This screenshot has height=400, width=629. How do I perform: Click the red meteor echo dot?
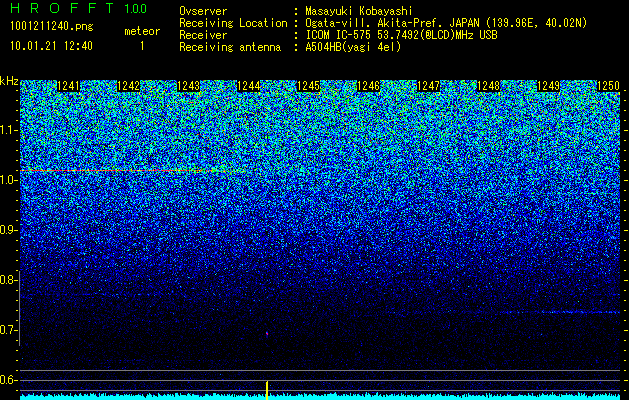267,333
